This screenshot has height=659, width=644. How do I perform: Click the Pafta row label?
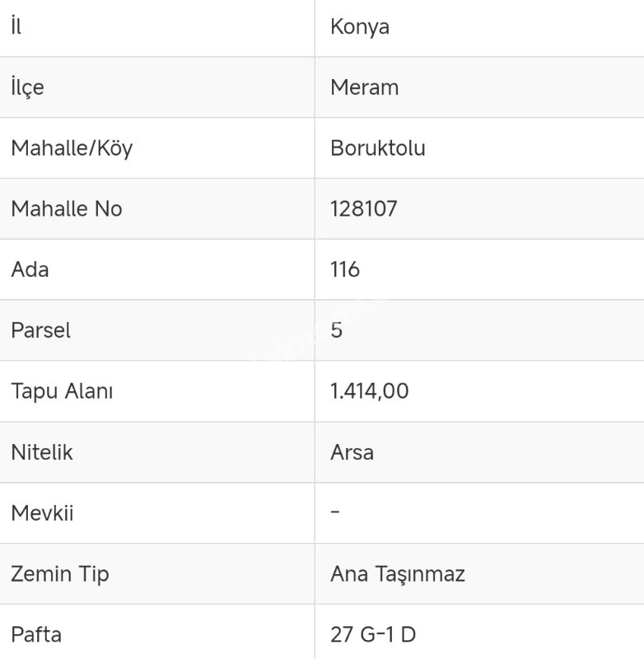[x=36, y=634]
